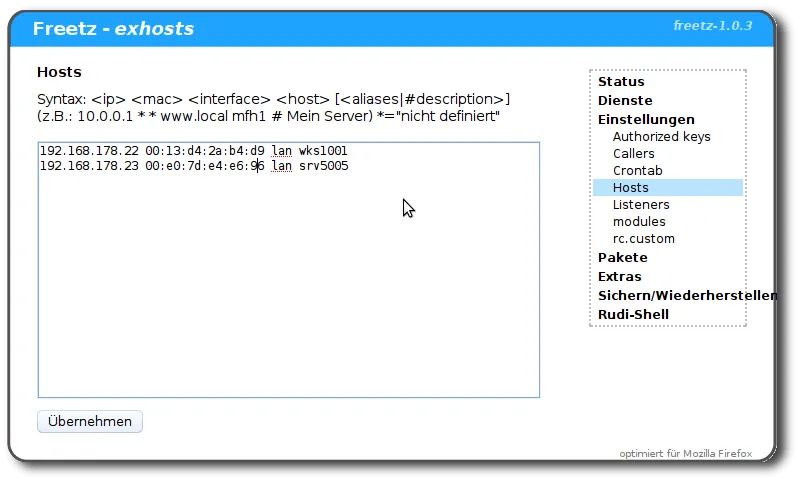
Task: Open the Status menu entry
Action: [621, 82]
